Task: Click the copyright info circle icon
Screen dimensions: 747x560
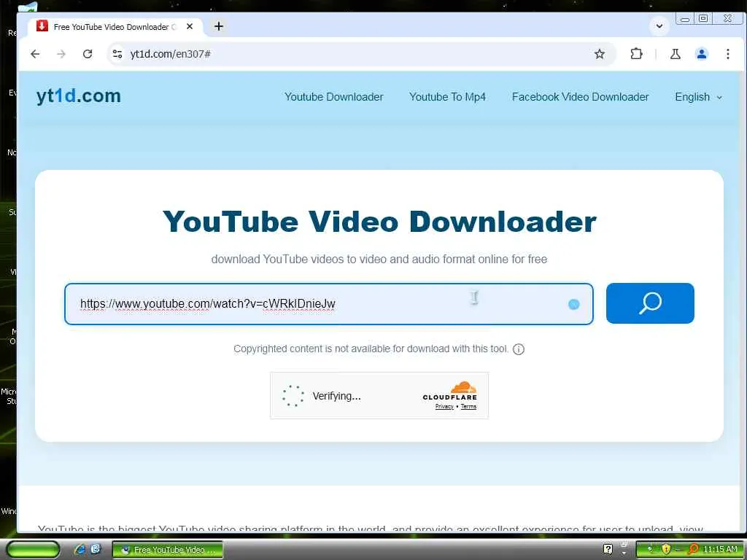Action: (519, 349)
